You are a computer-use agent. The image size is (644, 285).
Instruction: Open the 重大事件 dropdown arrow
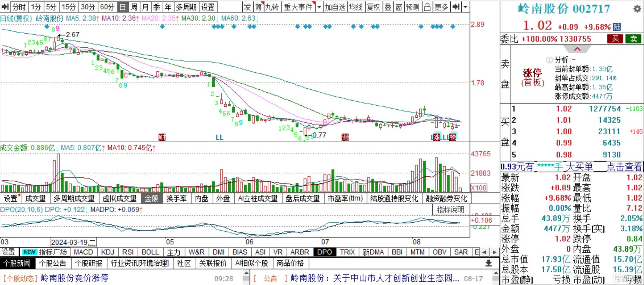tap(319, 7)
